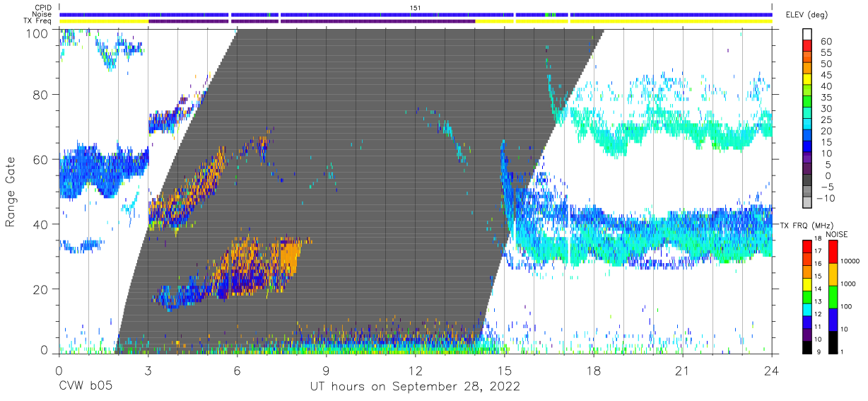
Task: Click the Range Gate axis title
Action: click(11, 192)
